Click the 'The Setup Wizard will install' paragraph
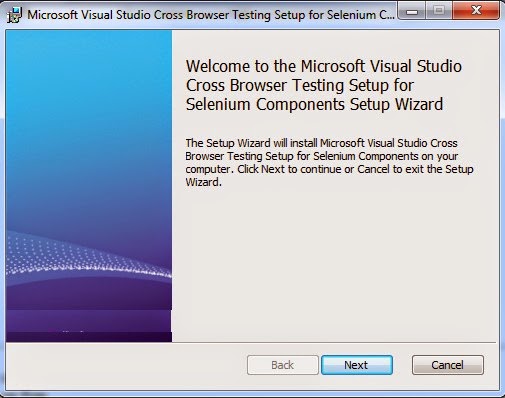 pyautogui.click(x=329, y=162)
